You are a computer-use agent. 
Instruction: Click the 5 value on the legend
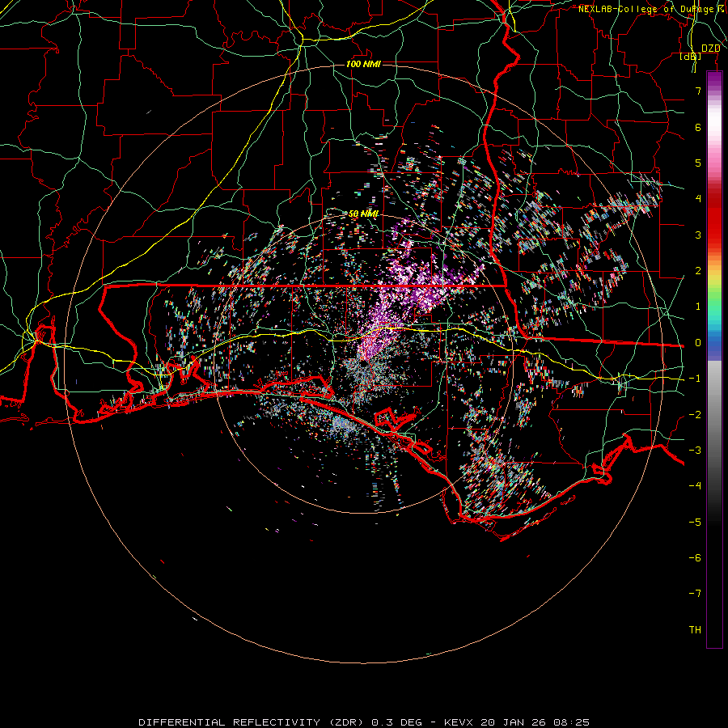tap(698, 163)
